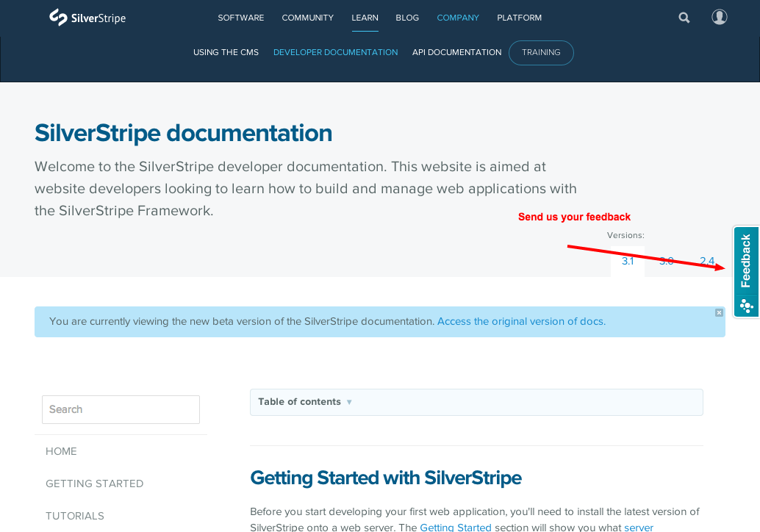Open the user account avatar icon
This screenshot has height=532, width=760.
coord(720,17)
